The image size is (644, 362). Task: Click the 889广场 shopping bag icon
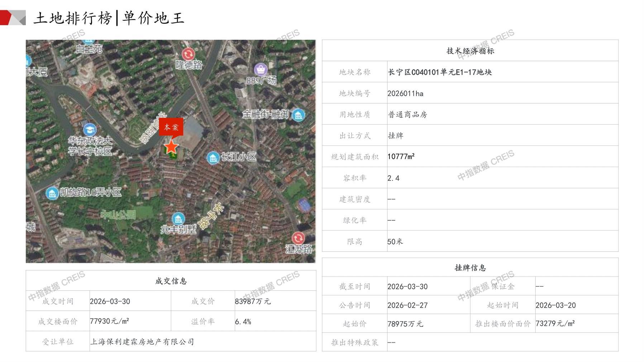(x=261, y=69)
